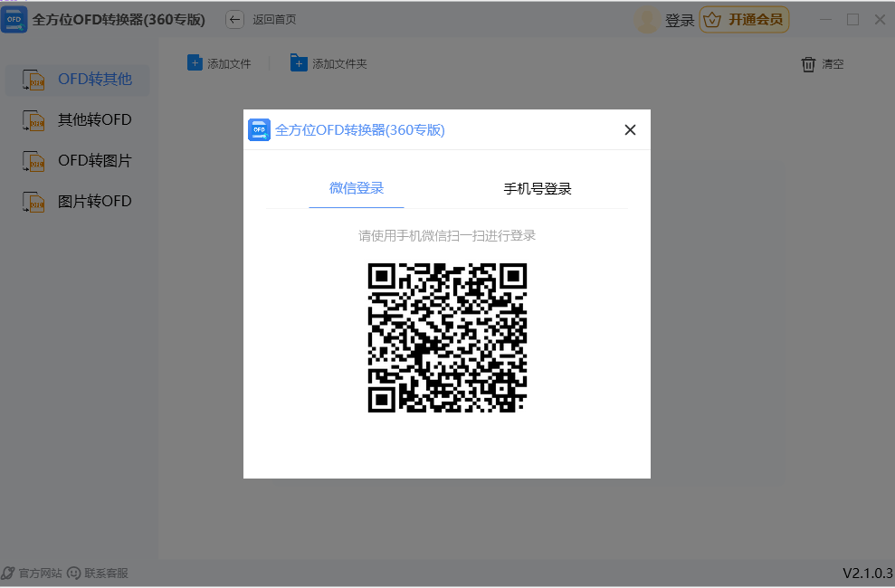Click the OFD转图片 sidebar icon
Viewport: 895px width, 588px height.
point(33,161)
